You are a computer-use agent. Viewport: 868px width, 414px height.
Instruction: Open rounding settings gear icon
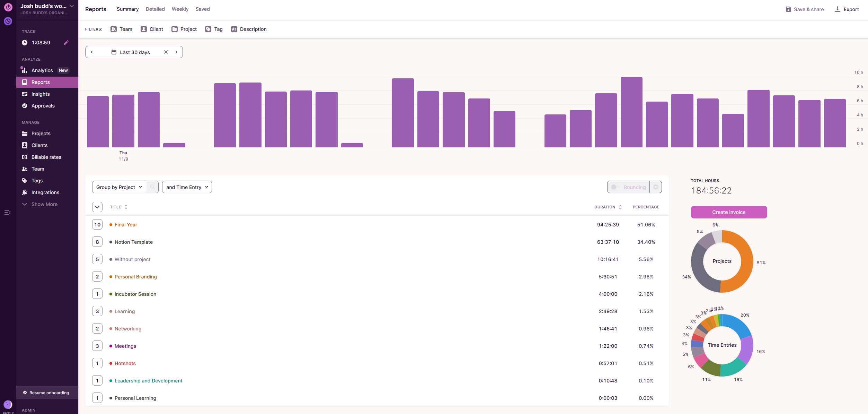click(655, 187)
